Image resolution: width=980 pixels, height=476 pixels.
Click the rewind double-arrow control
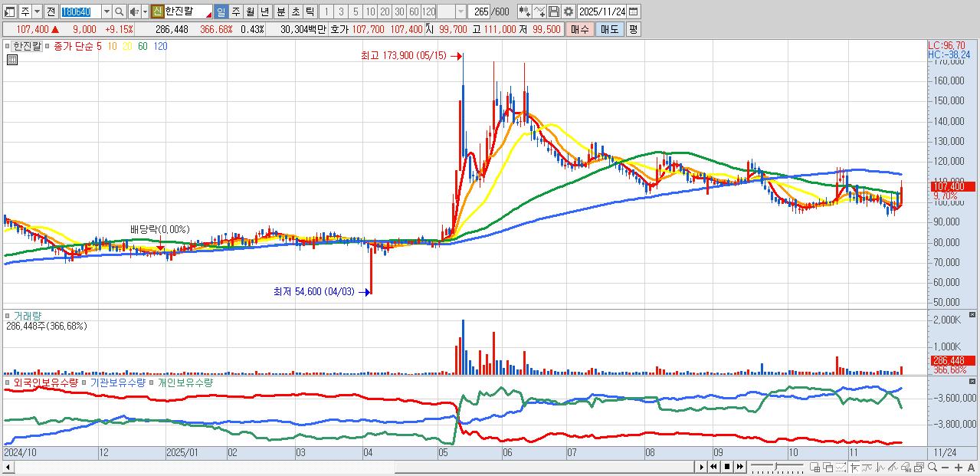[713, 467]
